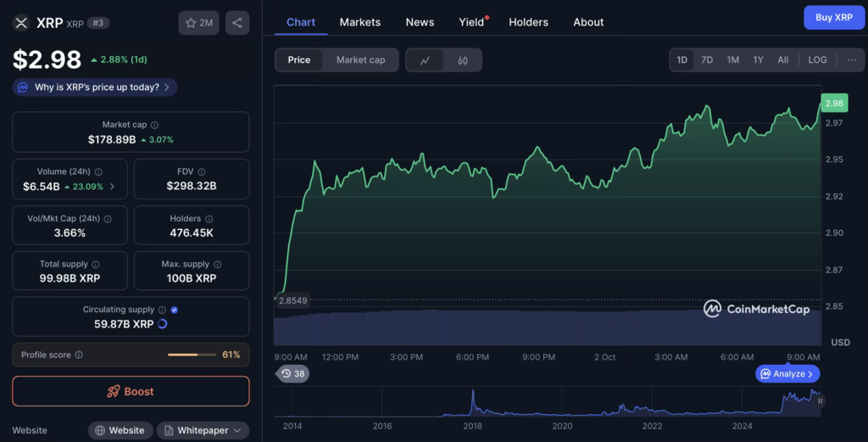
Task: Add XRP to watchlist via star button
Action: point(198,23)
